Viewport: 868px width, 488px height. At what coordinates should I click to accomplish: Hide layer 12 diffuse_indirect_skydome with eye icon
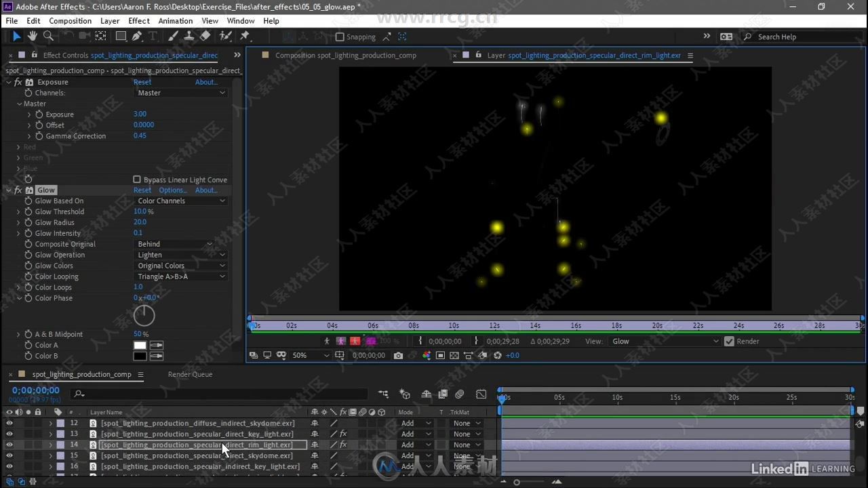click(x=9, y=423)
